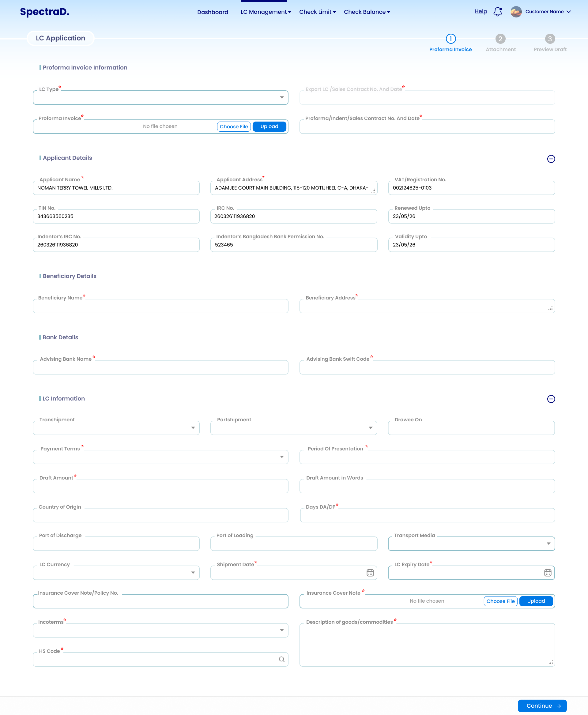Collapse the Applicant Details section
588x715 pixels.
(551, 159)
